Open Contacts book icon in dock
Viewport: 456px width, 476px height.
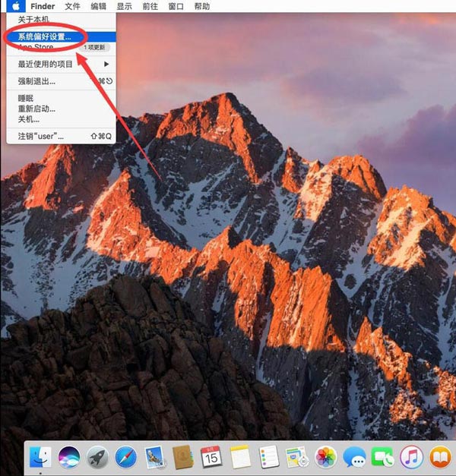[182, 456]
